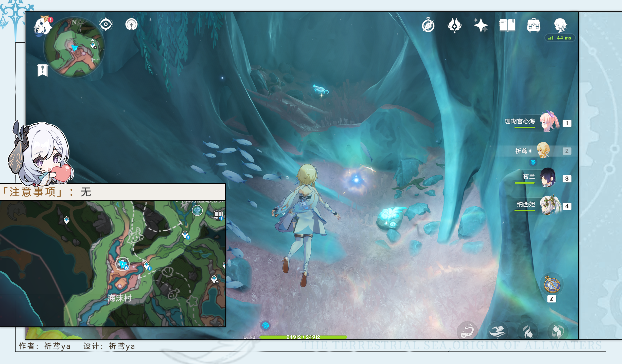The image size is (622, 364).
Task: Open the inventory backpack icon
Action: [x=534, y=25]
